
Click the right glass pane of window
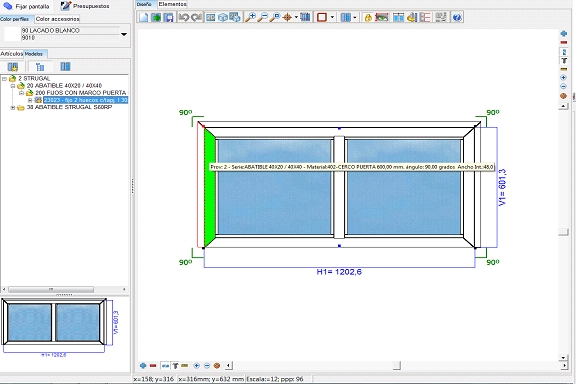404,187
